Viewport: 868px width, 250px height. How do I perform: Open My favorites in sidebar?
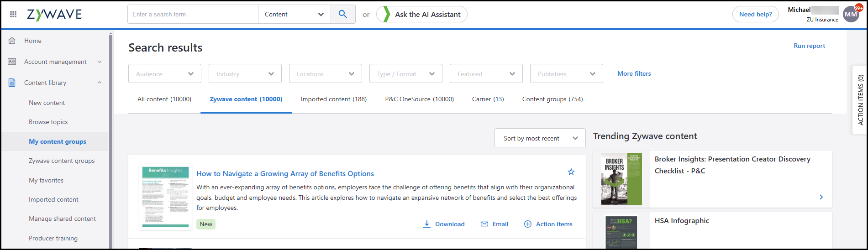coord(46,180)
